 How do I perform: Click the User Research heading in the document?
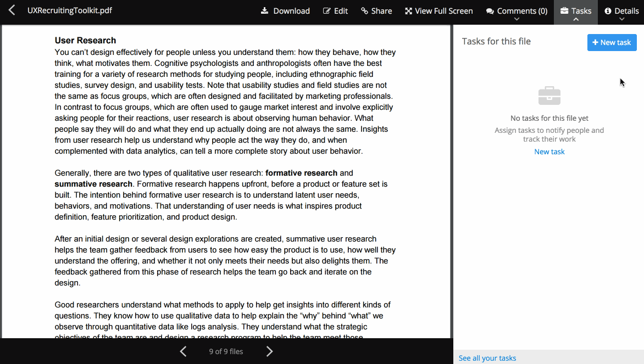[x=85, y=40]
